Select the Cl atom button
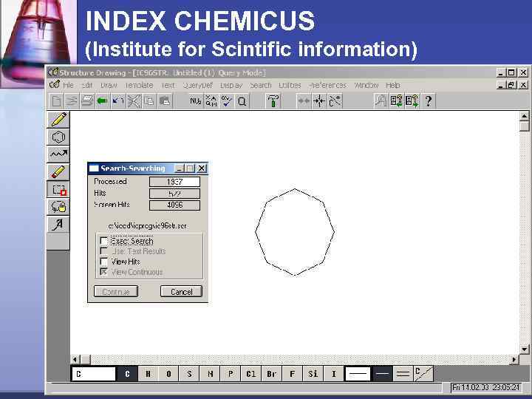 coord(251,374)
